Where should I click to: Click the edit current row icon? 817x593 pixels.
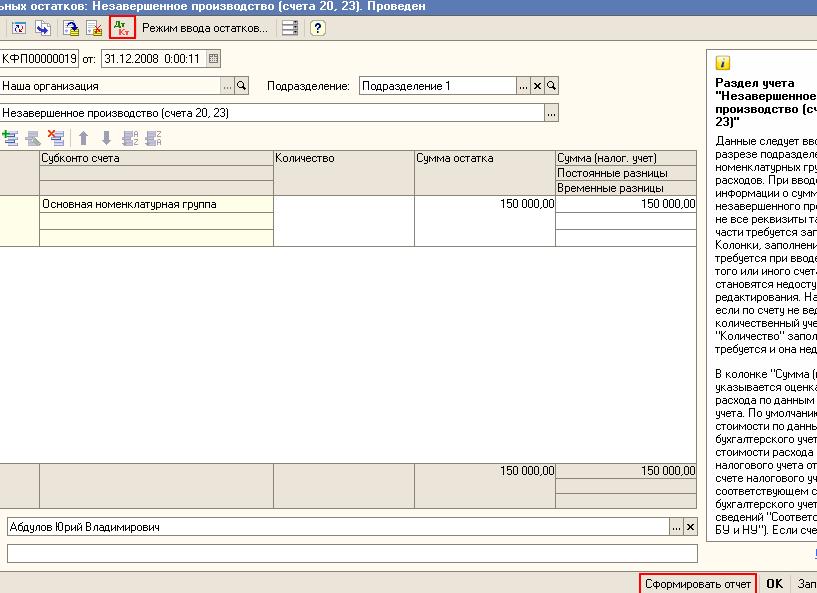(33, 138)
